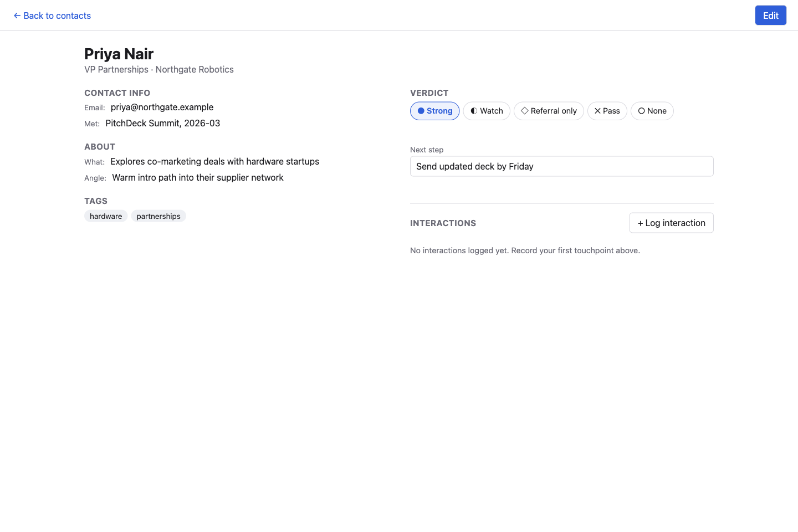The image size is (798, 532).
Task: Click the email priya@northgate.example
Action: [x=162, y=107]
